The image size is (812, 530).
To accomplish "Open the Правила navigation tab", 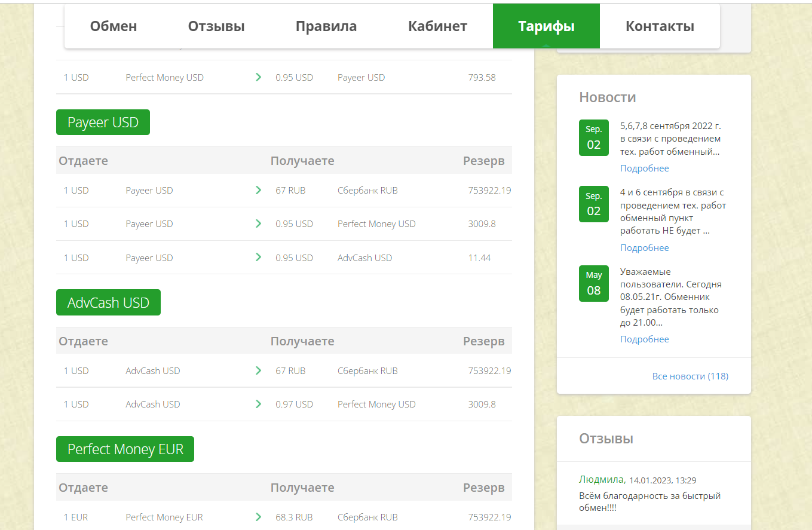I will tap(326, 26).
